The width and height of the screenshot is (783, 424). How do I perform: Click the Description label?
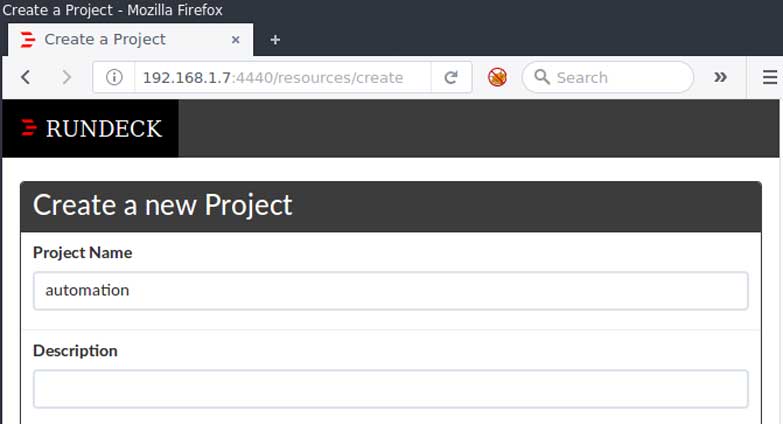point(75,351)
